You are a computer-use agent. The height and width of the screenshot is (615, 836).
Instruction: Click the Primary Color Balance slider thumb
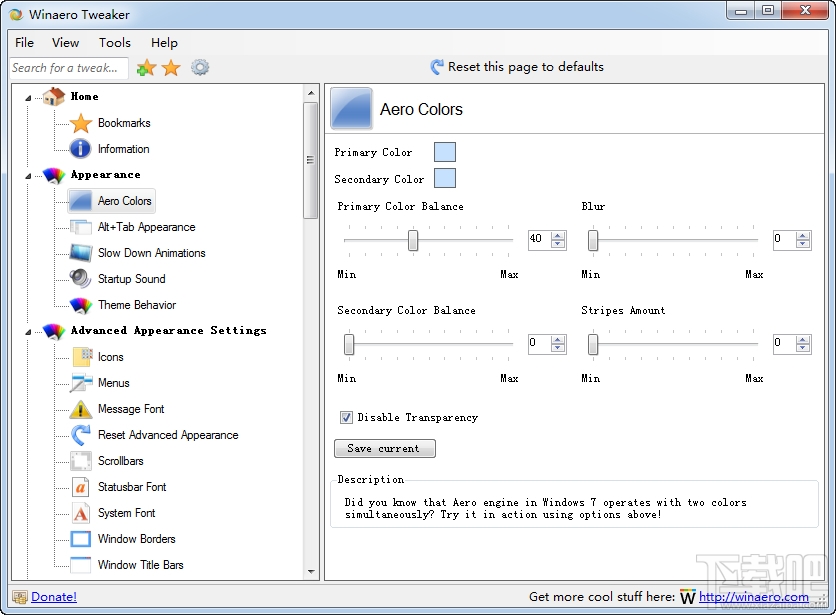413,240
